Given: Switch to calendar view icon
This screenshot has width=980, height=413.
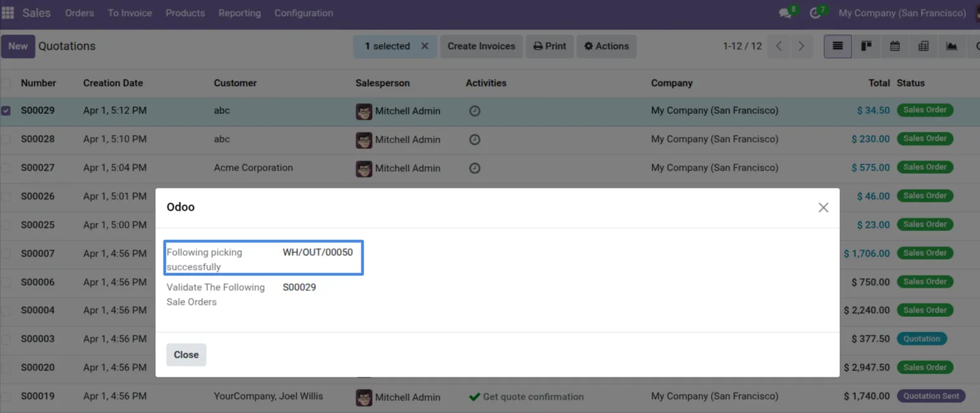Looking at the screenshot, I should pyautogui.click(x=895, y=46).
